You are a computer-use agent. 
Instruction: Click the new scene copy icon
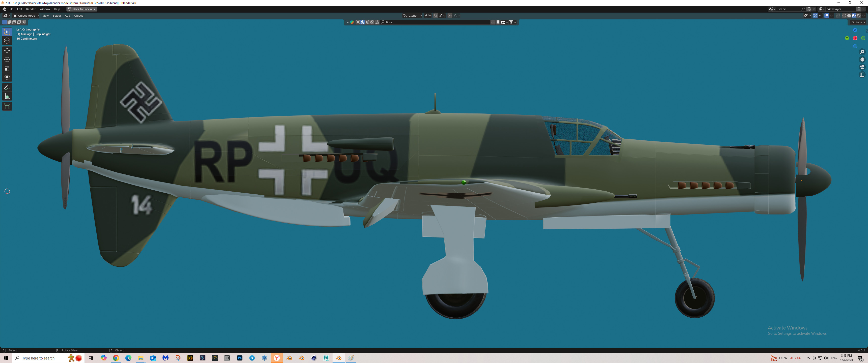tap(809, 9)
